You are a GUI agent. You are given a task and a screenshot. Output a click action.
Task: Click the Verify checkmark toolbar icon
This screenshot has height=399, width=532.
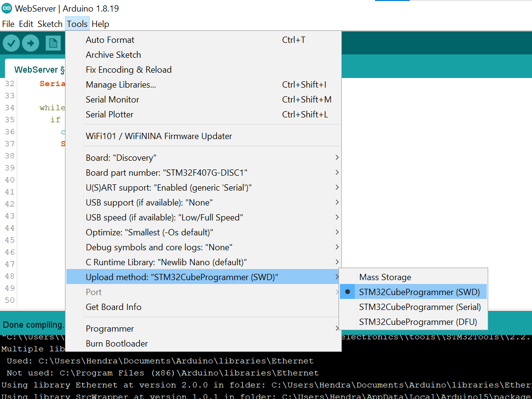[12, 43]
